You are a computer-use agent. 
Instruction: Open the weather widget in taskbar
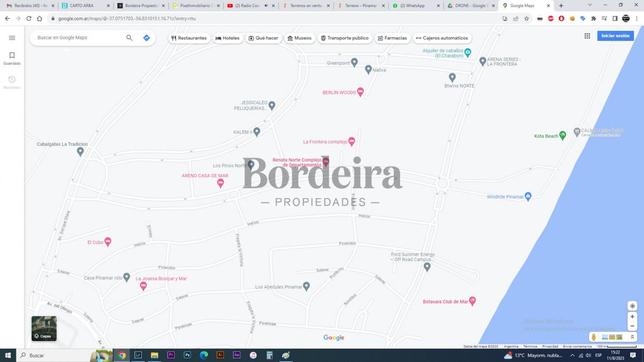pos(533,355)
